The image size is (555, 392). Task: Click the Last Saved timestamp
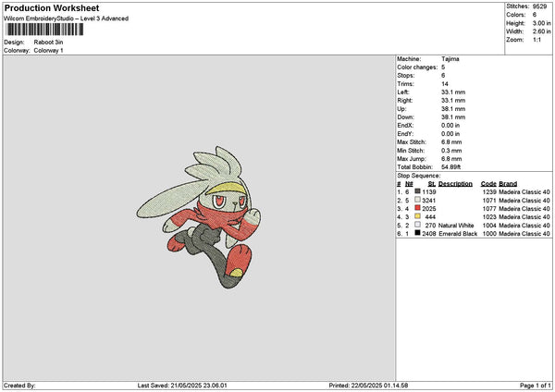tap(182, 386)
